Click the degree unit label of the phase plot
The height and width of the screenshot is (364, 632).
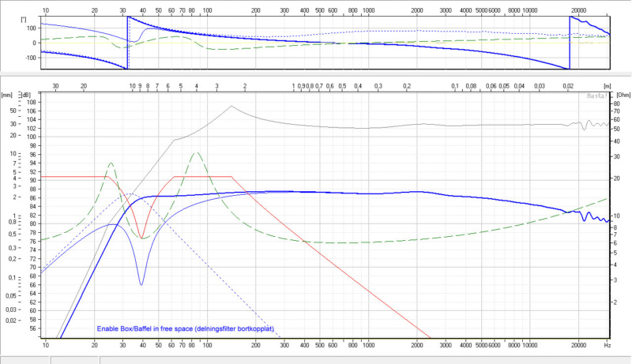(x=24, y=19)
